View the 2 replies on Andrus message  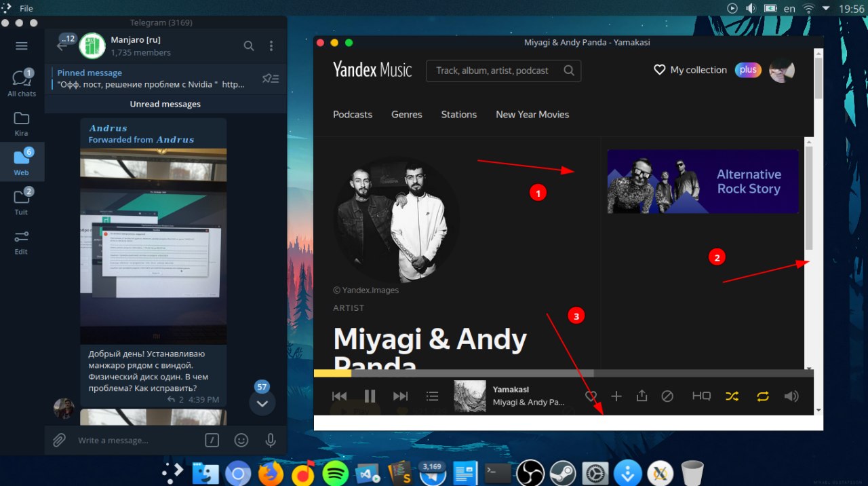point(176,400)
